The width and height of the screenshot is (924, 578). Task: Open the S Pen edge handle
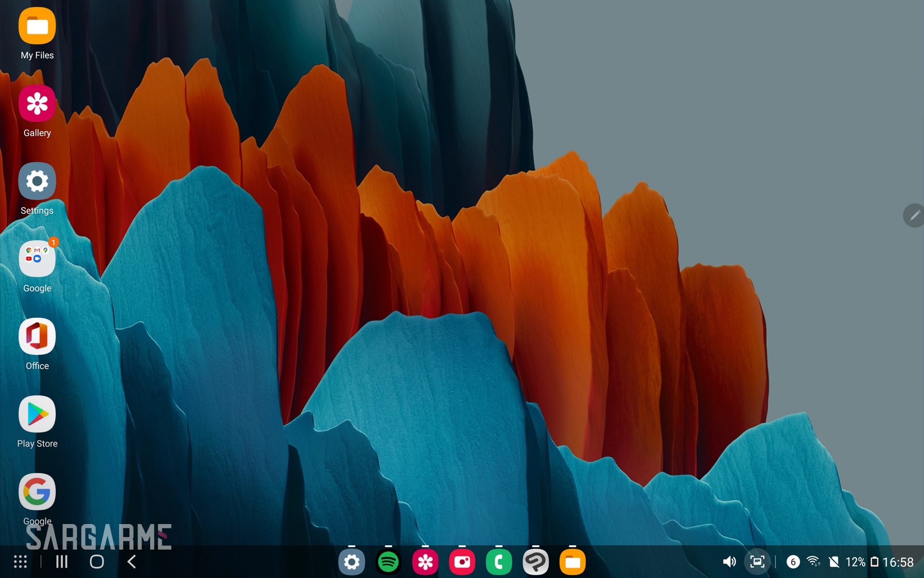point(914,215)
